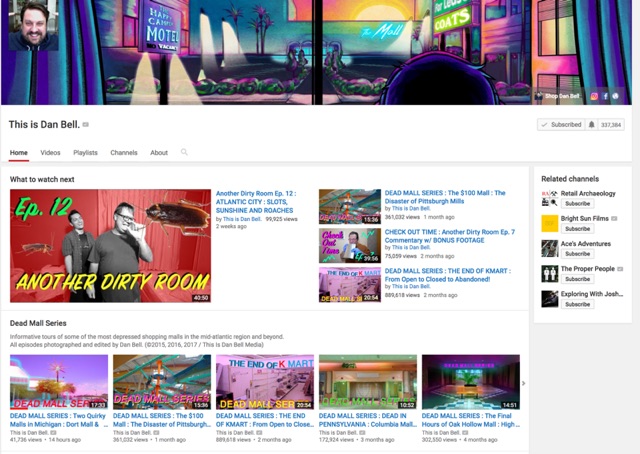
Task: Click the Retail Archaeology channel icon
Action: 549,198
